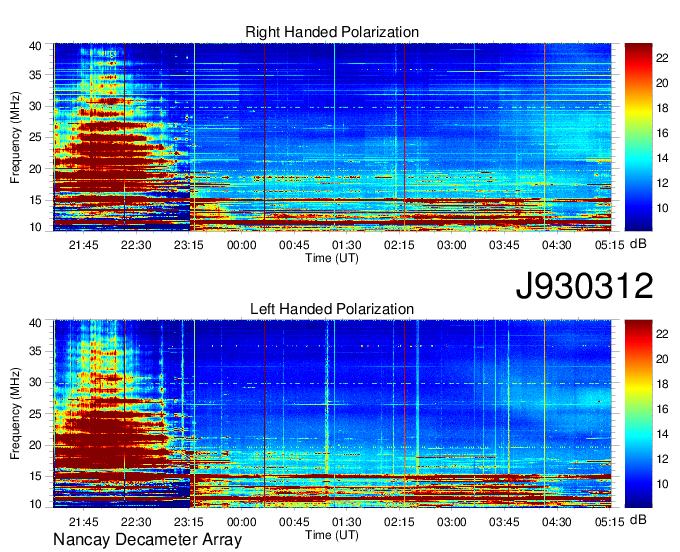The image size is (680, 552).
Task: Click the 03:00 time tick under Left Handed plot
Action: 451,522
